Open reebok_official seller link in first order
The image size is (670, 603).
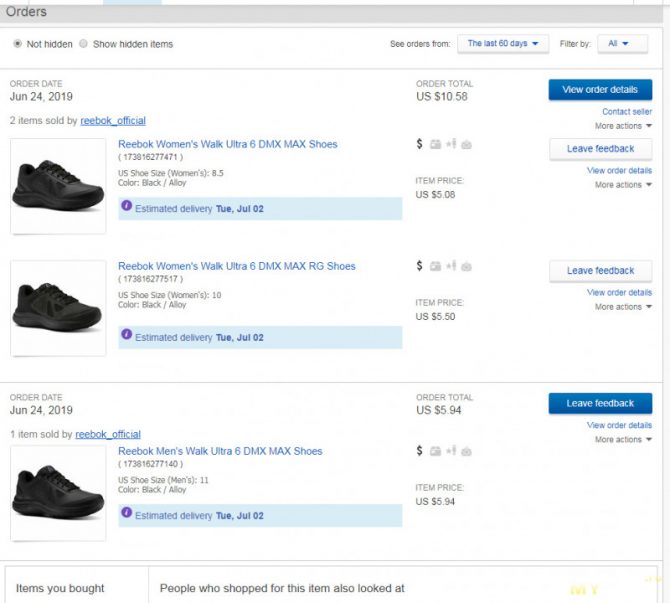pos(113,121)
